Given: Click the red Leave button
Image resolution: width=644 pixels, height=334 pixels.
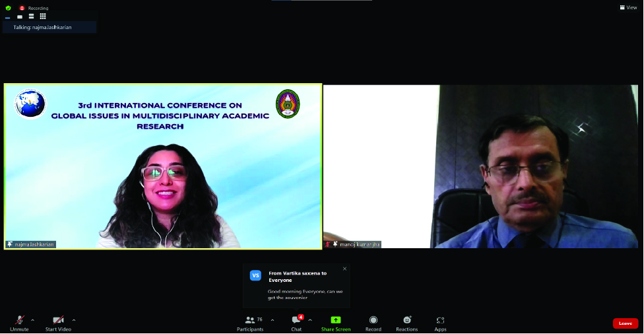Looking at the screenshot, I should tap(625, 323).
